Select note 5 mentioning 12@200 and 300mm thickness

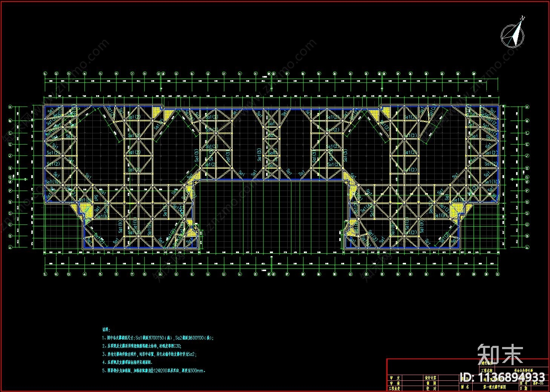coord(154,371)
